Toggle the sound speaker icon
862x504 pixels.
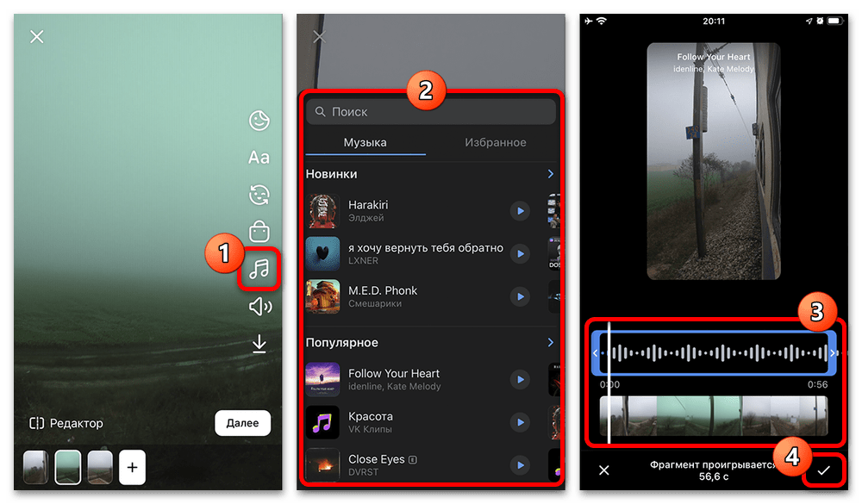(260, 306)
